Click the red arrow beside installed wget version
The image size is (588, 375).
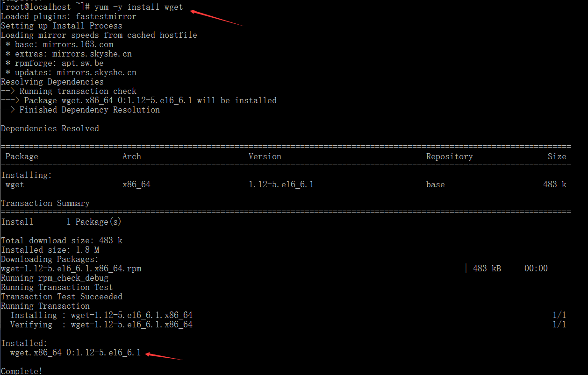164,356
